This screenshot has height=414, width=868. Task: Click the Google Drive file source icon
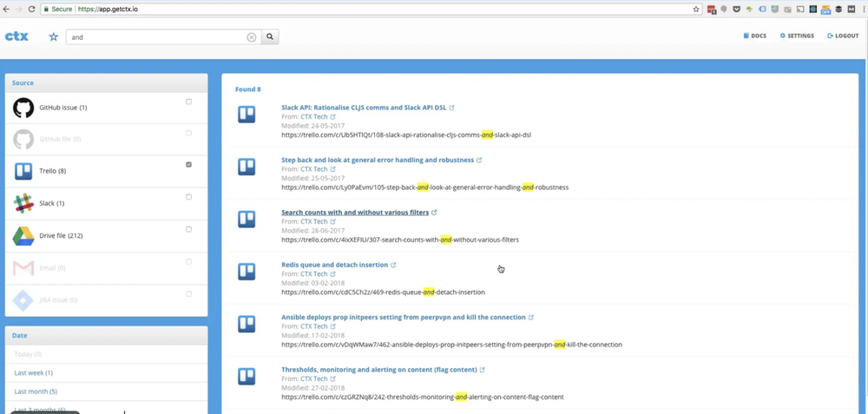(23, 236)
